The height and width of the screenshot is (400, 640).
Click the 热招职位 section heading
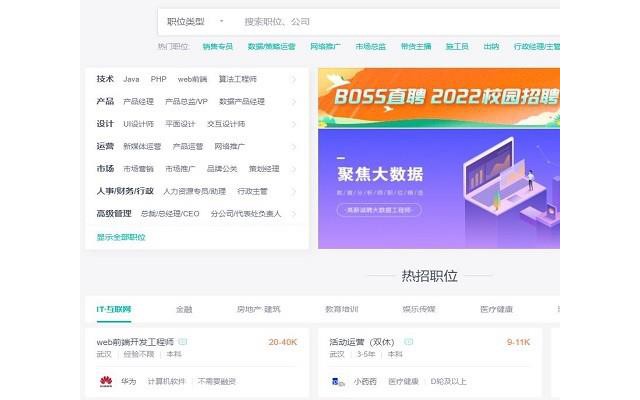pos(429,276)
